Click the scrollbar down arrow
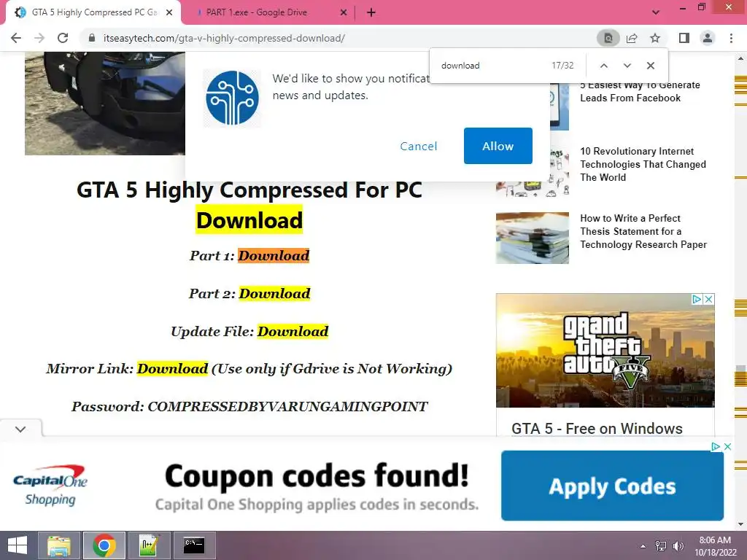747x560 pixels. pyautogui.click(x=740, y=525)
